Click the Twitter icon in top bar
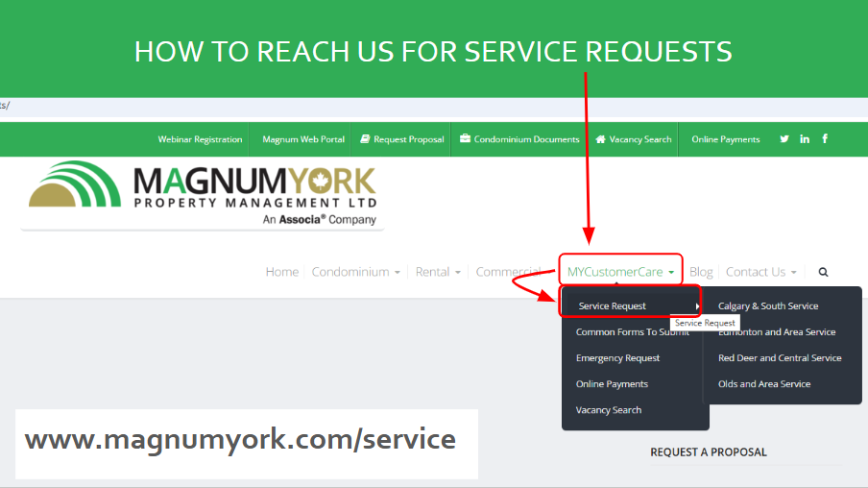 click(784, 139)
